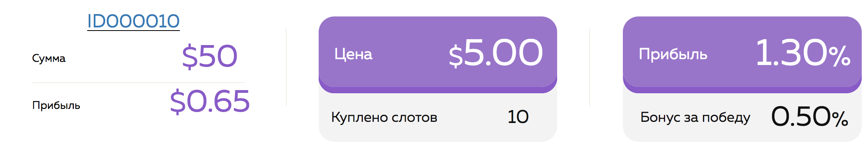The height and width of the screenshot is (152, 868).
Task: Select the $5.00 price value
Action: pyautogui.click(x=496, y=53)
